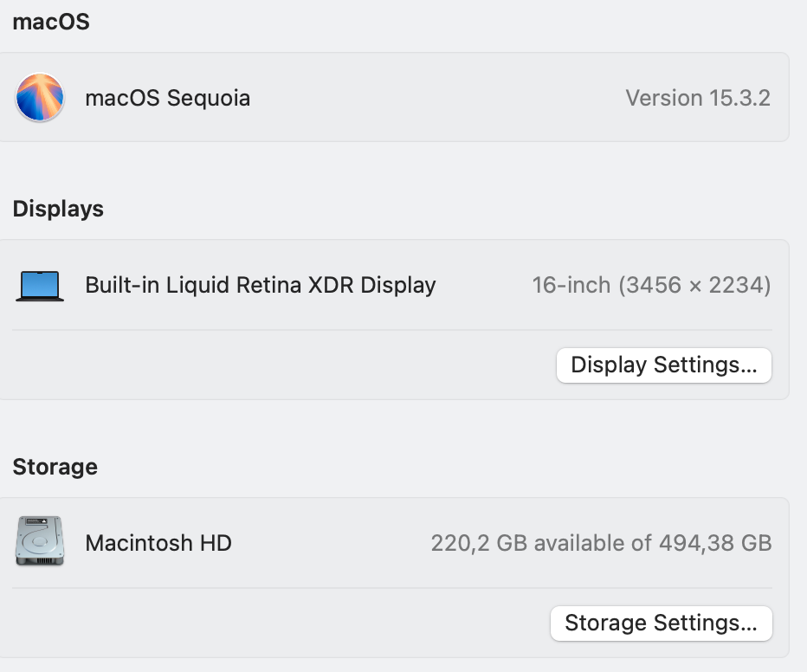This screenshot has height=672, width=807.
Task: Click the word Sequoia in OS name
Action: 209,98
